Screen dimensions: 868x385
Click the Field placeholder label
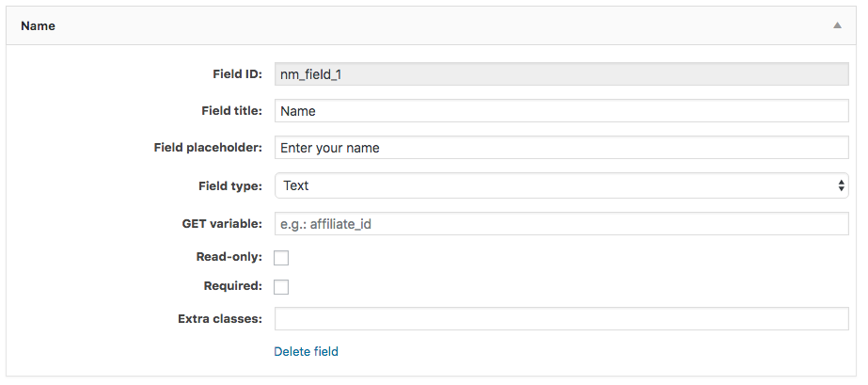tap(208, 149)
